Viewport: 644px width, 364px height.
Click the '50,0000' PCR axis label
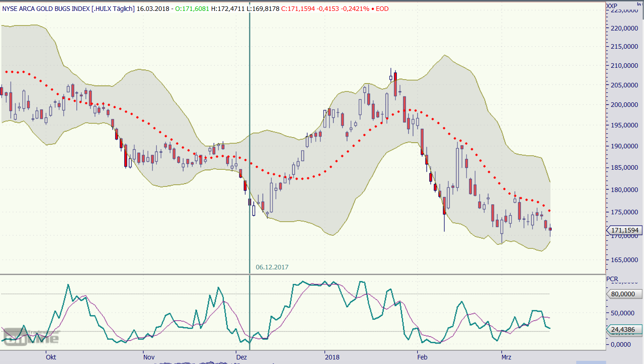tap(623, 313)
